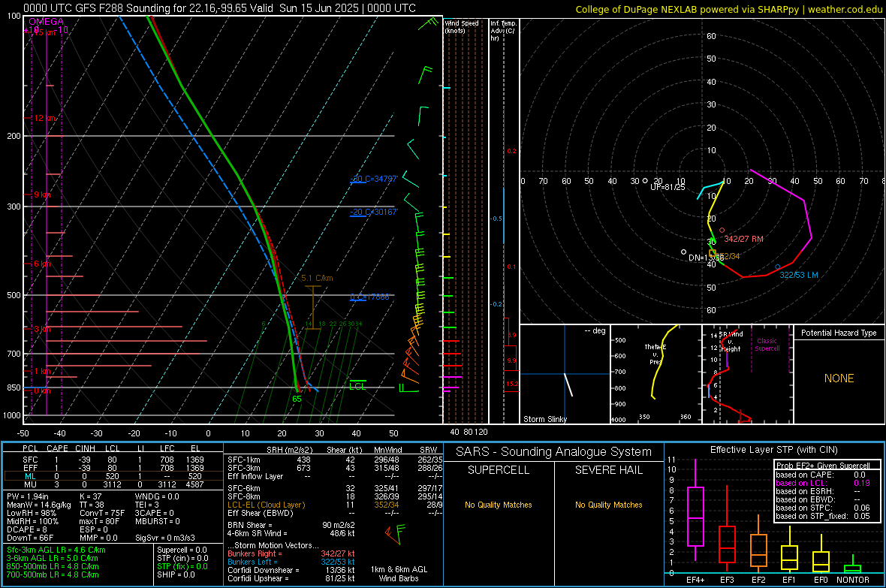Click the 1km & 6km wind barb symbol
The height and width of the screenshot is (588, 886).
(x=394, y=534)
